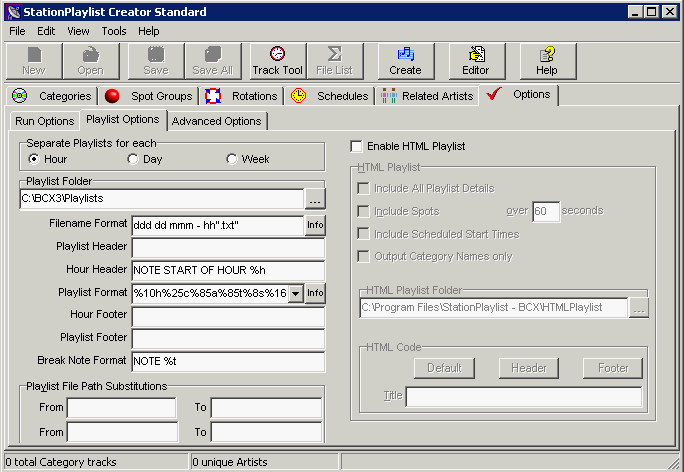The width and height of the screenshot is (684, 472).
Task: Switch to the Related Artists tab
Action: coord(428,96)
